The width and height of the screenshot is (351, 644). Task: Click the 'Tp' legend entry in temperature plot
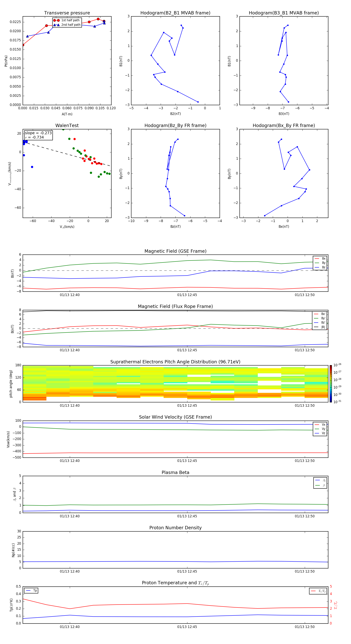pos(31,591)
